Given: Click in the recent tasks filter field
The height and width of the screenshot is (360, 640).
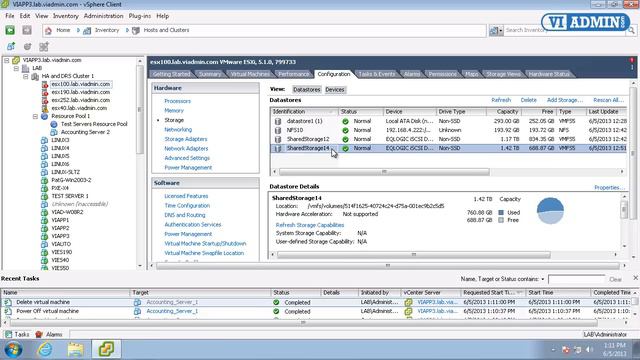Looking at the screenshot, I should point(576,280).
